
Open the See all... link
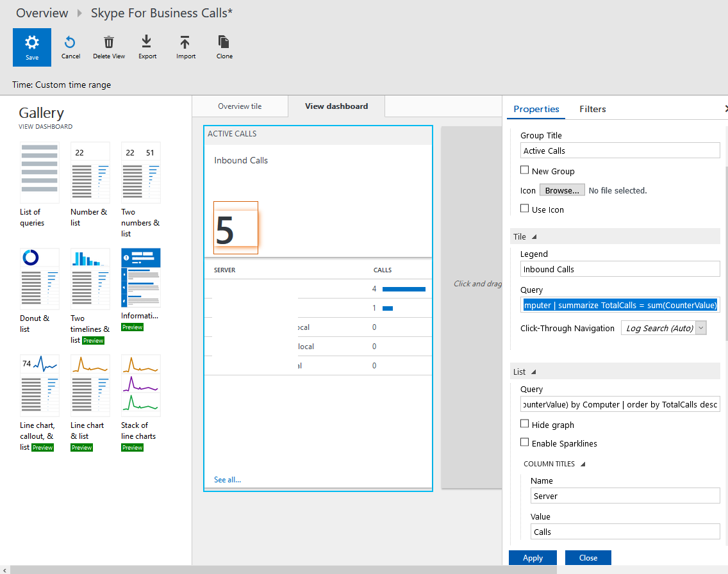tap(227, 480)
